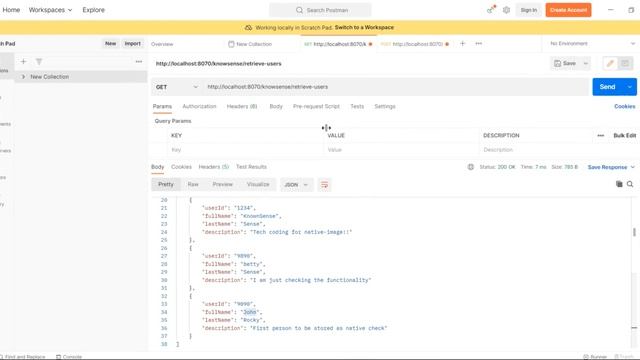This screenshot has height=360, width=640.
Task: Click the Create Account button
Action: coord(568,10)
